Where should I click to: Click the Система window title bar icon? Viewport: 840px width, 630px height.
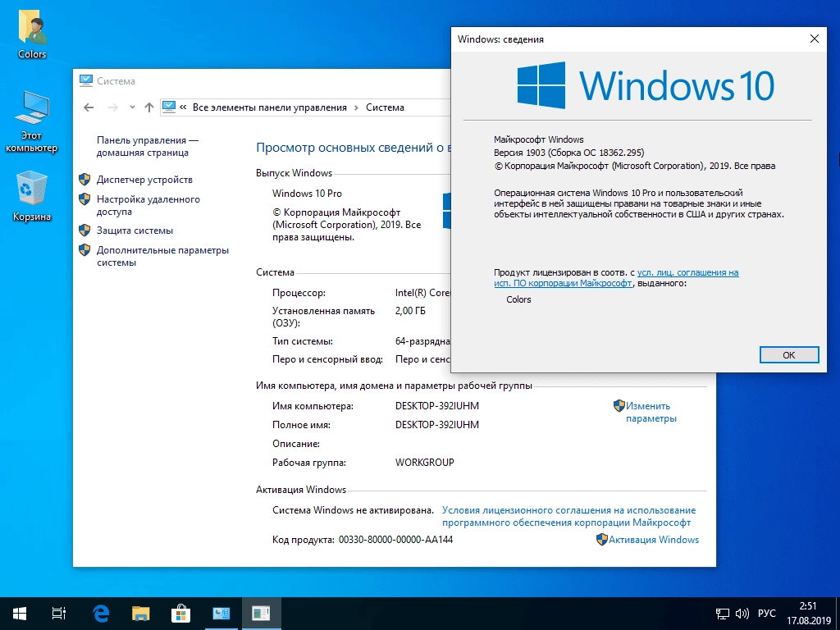pos(85,80)
